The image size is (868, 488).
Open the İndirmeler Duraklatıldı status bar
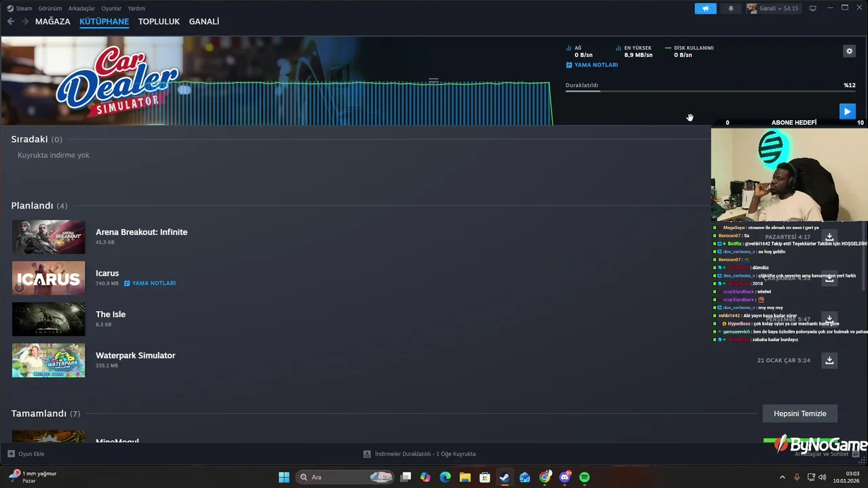click(x=419, y=454)
